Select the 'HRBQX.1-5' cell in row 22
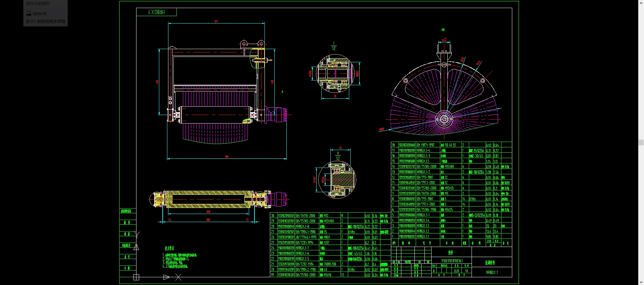The height and width of the screenshot is (285, 644). pos(307,259)
